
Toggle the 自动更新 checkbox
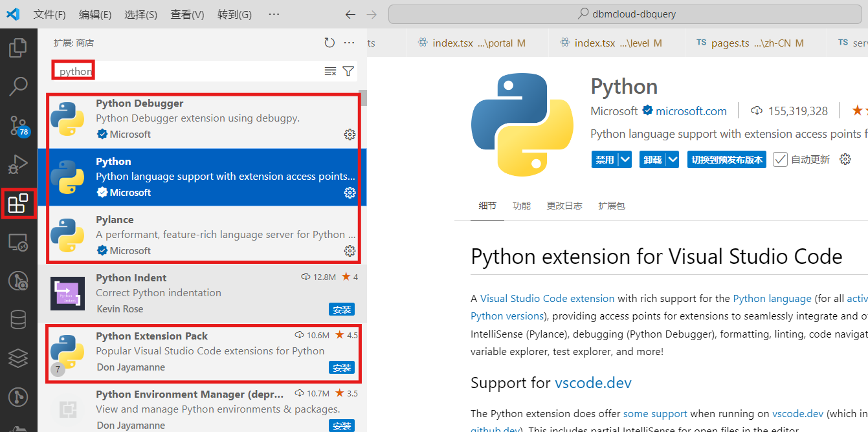click(x=780, y=159)
